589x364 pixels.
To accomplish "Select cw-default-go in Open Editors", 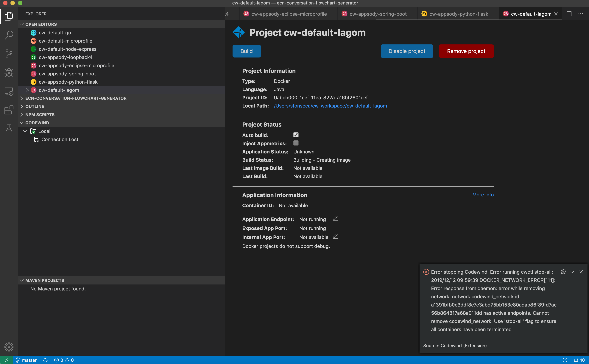I will click(x=55, y=33).
